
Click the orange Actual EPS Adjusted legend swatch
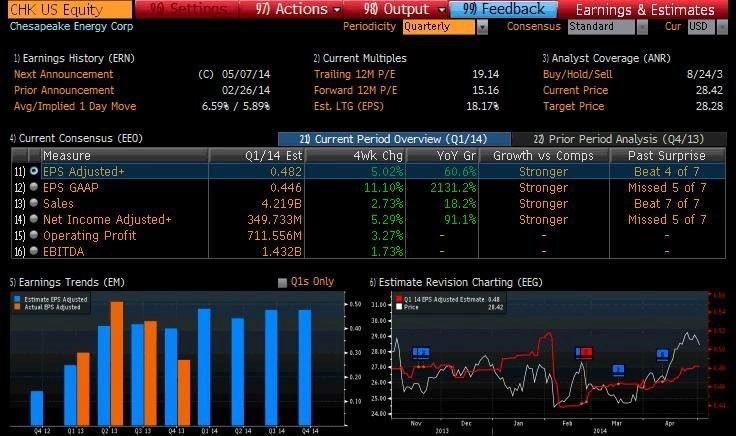[x=17, y=307]
